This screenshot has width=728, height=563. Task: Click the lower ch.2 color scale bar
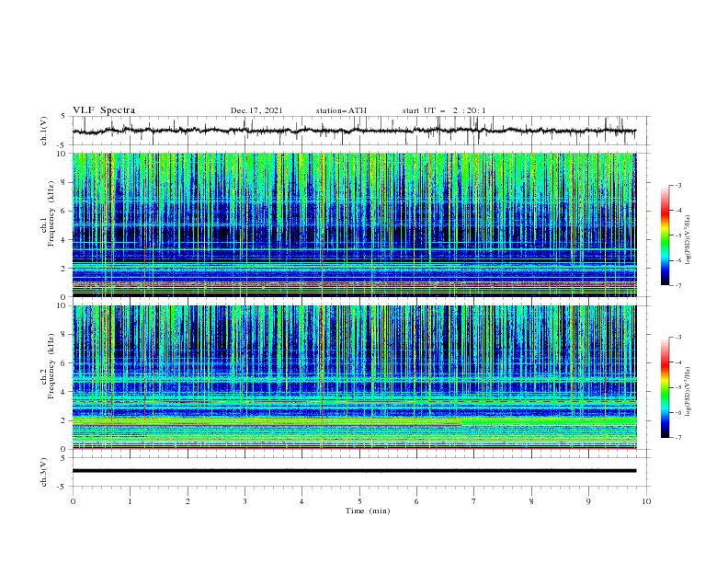(665, 387)
